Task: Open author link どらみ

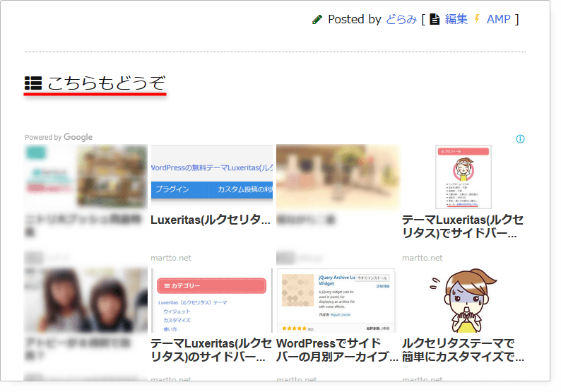Action: 401,19
